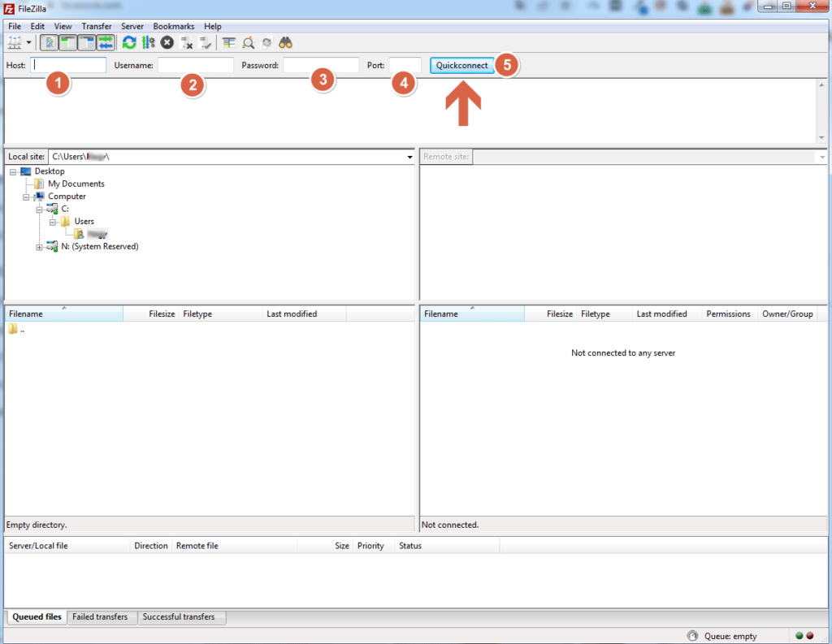Select Computer in local tree
Viewport: 832px width, 644px height.
[67, 197]
